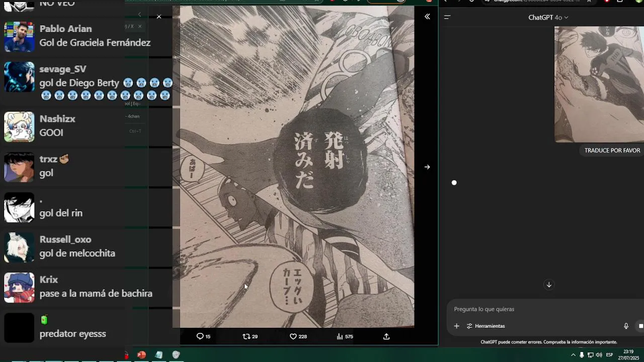Open the ChatGPT 4o model selector
The height and width of the screenshot is (362, 644).
[548, 17]
